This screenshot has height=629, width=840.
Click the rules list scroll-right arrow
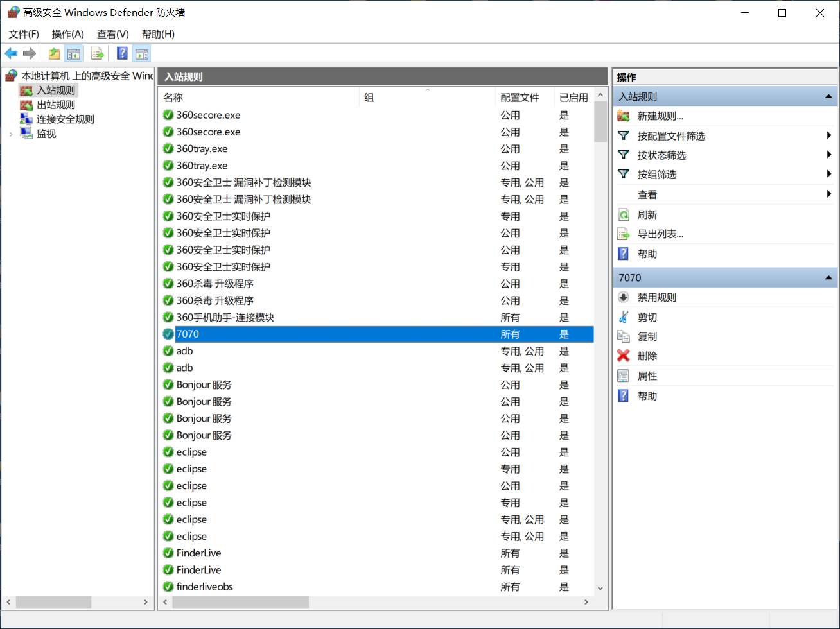(586, 602)
